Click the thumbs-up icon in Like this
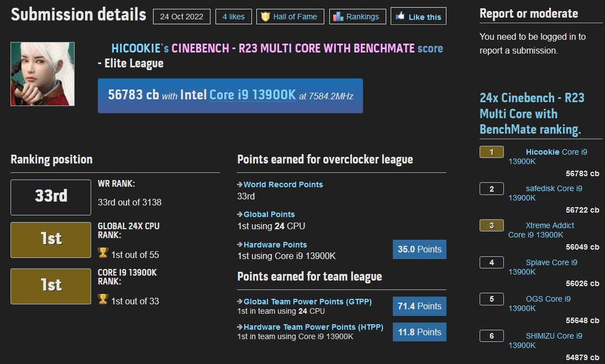The height and width of the screenshot is (364, 605). [x=400, y=16]
